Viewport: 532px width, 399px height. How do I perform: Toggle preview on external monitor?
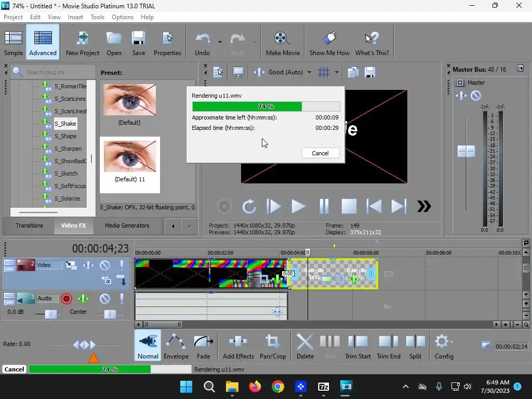click(x=238, y=72)
